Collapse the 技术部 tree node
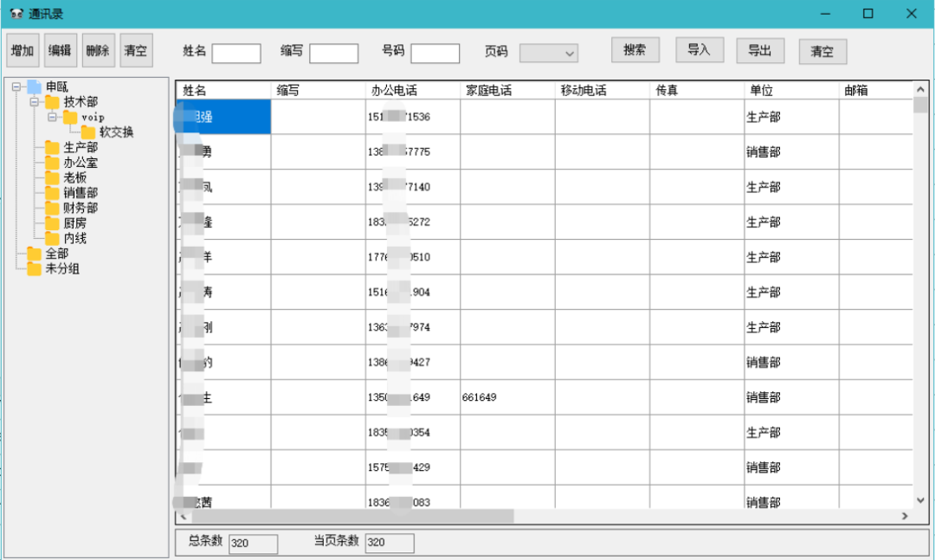The width and height of the screenshot is (935, 560). pyautogui.click(x=35, y=101)
